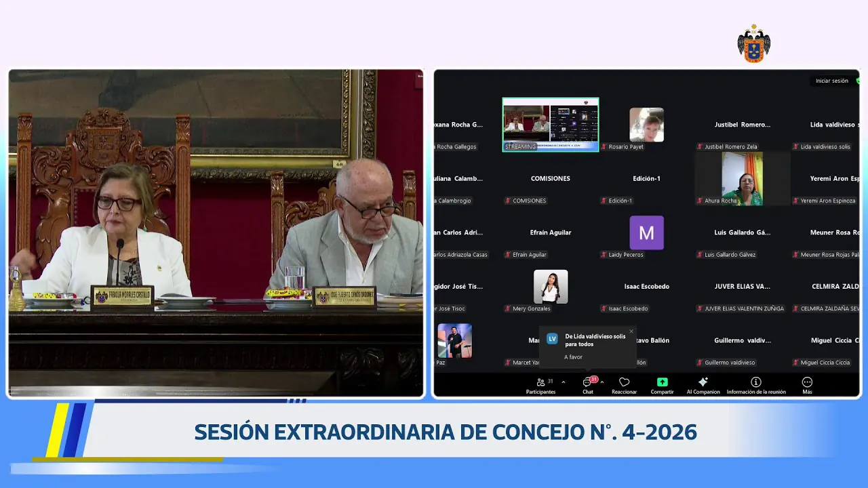
Task: Click the green Compartir share-screen icon
Action: tap(662, 382)
